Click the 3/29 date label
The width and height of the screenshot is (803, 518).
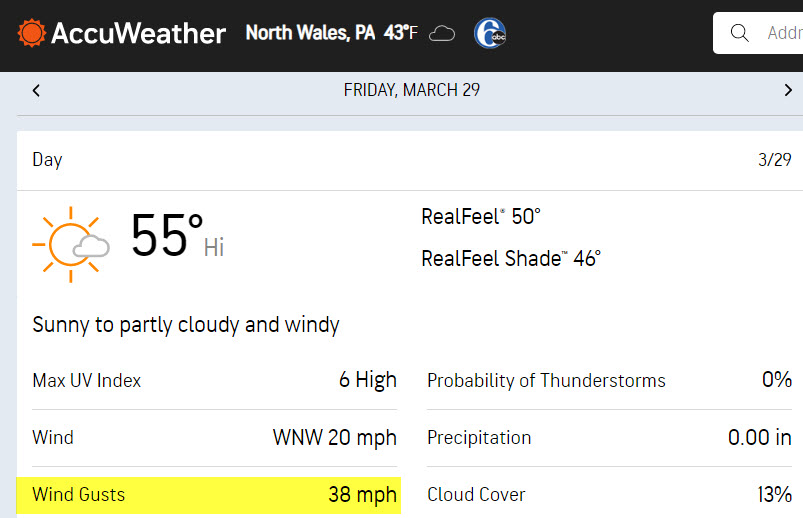(774, 160)
